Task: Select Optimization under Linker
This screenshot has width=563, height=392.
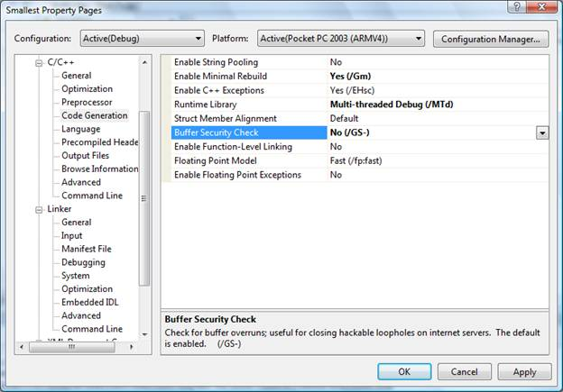Action: click(87, 288)
